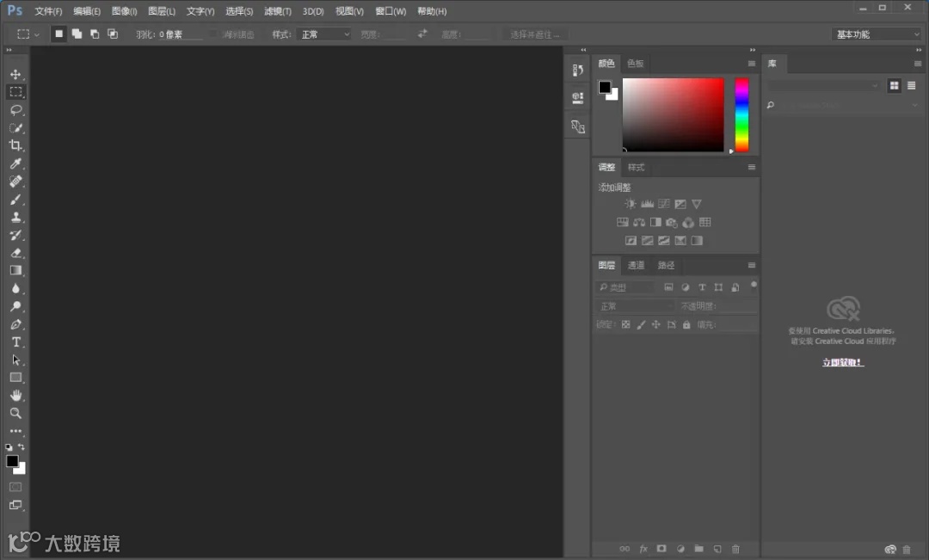Open the Marquee tool preset picker
Image resolution: width=929 pixels, height=560 pixels.
pyautogui.click(x=28, y=34)
